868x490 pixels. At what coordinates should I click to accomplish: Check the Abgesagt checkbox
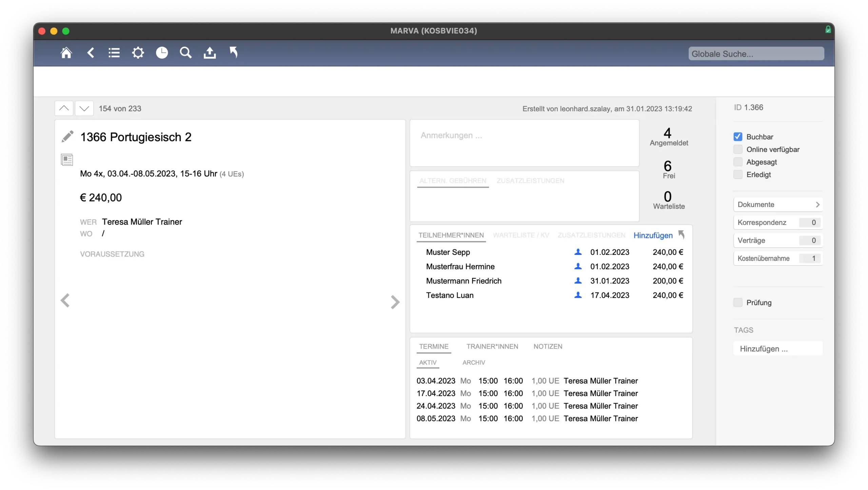pyautogui.click(x=738, y=162)
